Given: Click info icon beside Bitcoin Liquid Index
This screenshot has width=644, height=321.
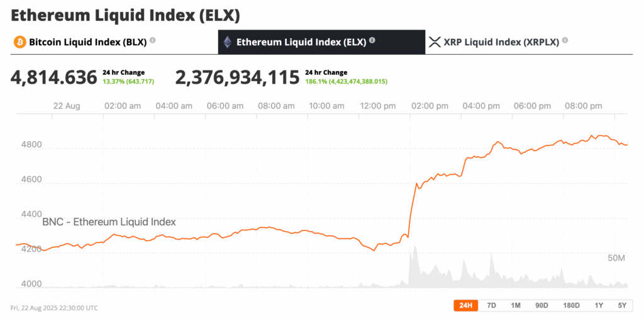Looking at the screenshot, I should pos(153,41).
